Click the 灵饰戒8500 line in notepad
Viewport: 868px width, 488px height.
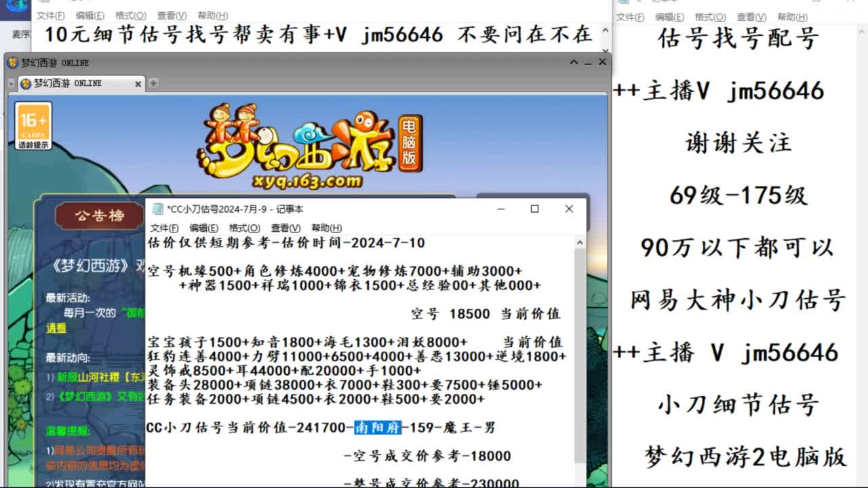click(284, 371)
